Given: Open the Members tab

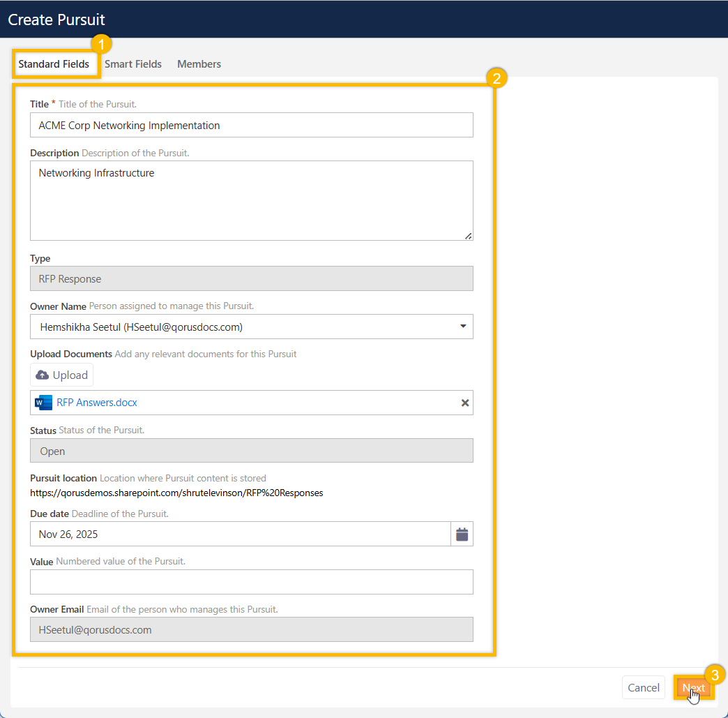Looking at the screenshot, I should point(199,64).
